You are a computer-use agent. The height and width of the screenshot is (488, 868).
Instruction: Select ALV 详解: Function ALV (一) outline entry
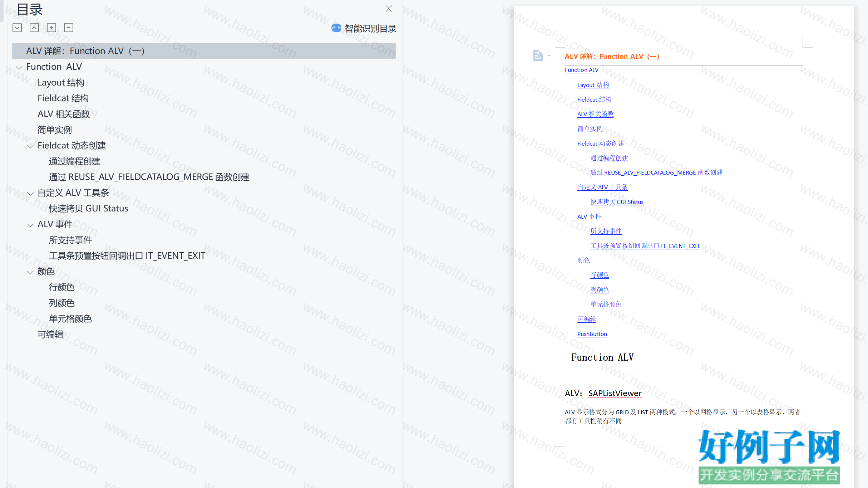point(204,51)
